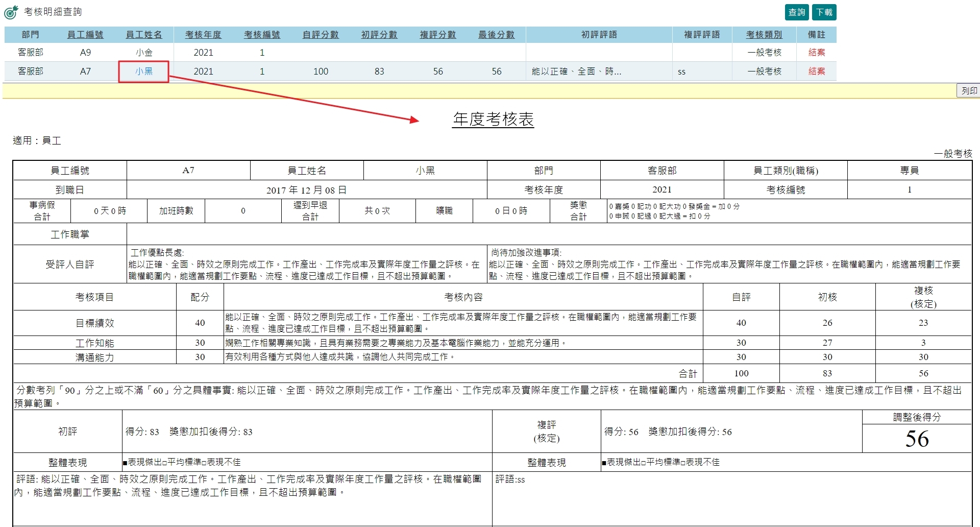The height and width of the screenshot is (527, 980).
Task: Sort the table by 自評分數 column
Action: tap(320, 35)
